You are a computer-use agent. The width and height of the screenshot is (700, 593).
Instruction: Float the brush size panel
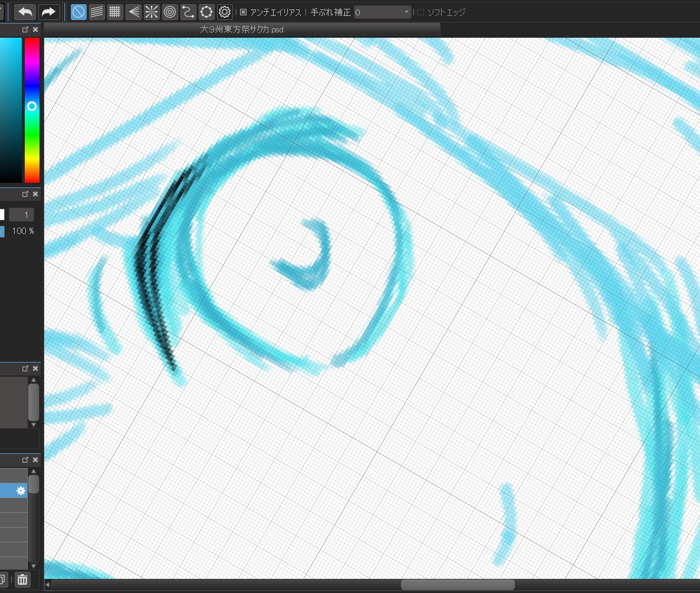tap(25, 194)
